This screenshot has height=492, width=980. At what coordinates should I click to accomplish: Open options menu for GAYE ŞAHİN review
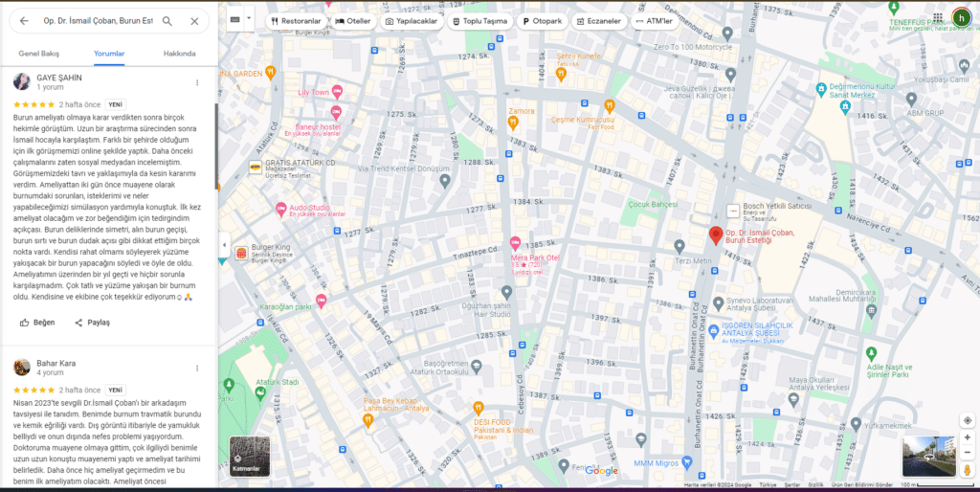tap(197, 82)
